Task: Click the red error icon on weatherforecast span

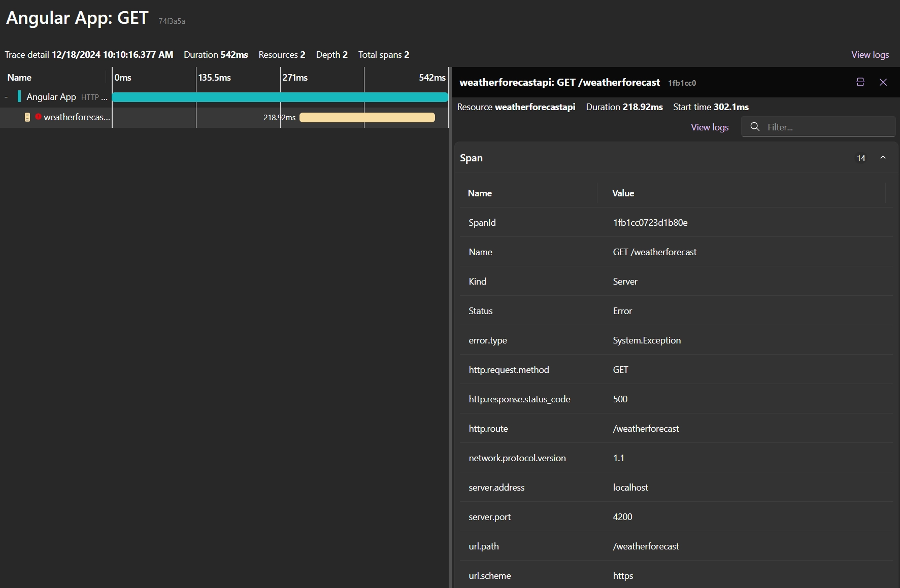Action: click(38, 117)
